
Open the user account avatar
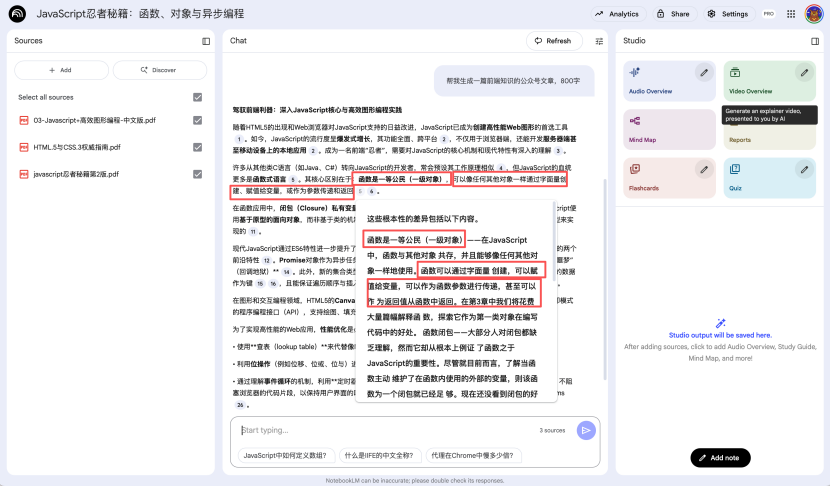[x=814, y=14]
